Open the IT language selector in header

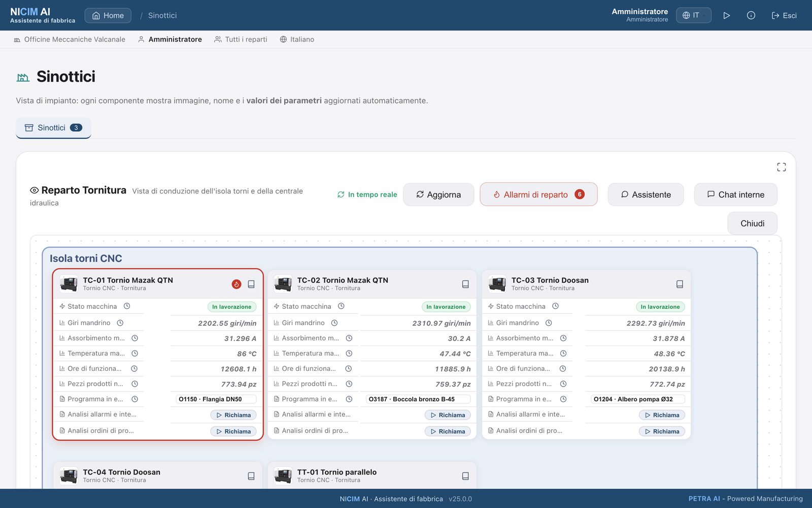(x=693, y=15)
